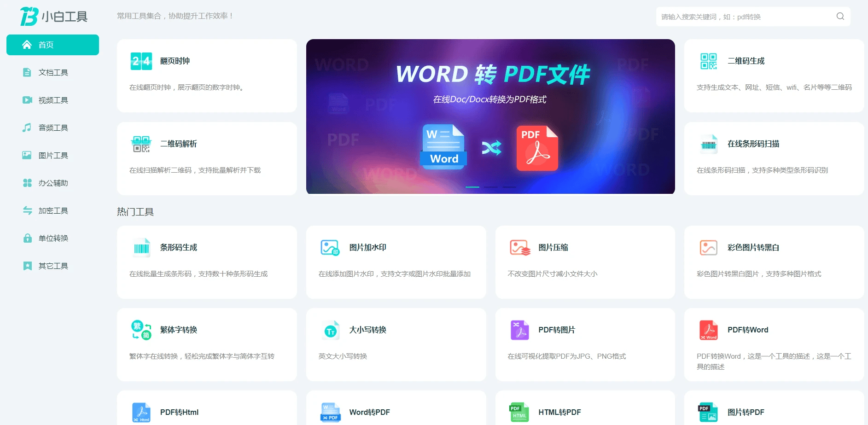The image size is (868, 425).
Task: Click the purple PDF转图片 icon
Action: click(520, 330)
